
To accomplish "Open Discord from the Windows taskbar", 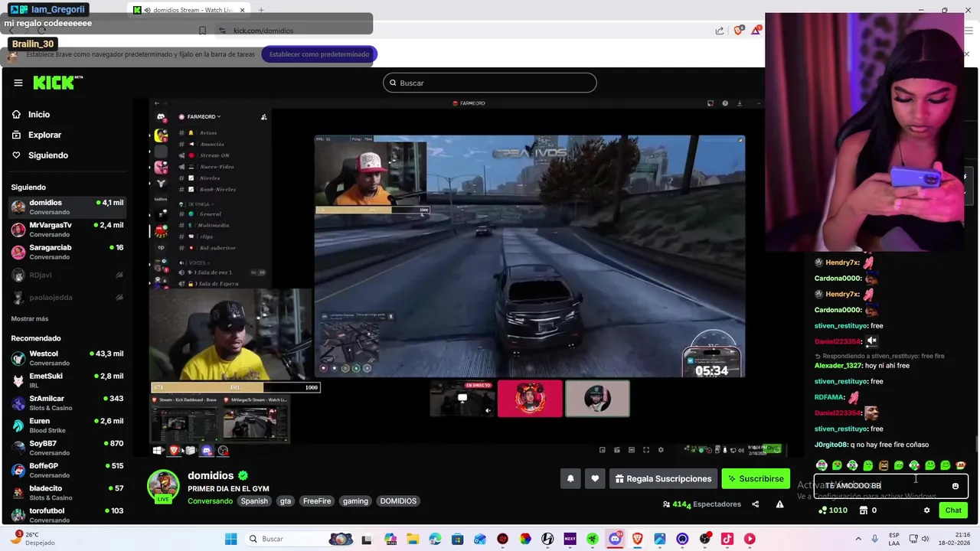I will pos(615,539).
